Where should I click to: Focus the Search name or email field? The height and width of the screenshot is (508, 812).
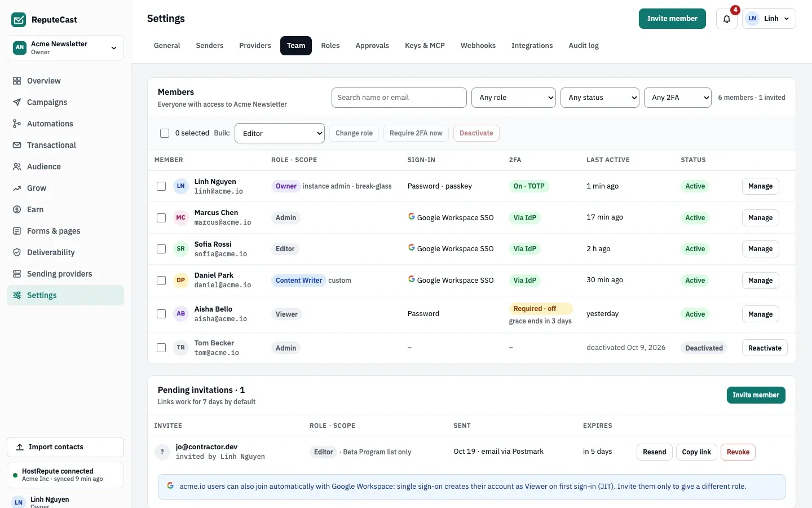[399, 98]
